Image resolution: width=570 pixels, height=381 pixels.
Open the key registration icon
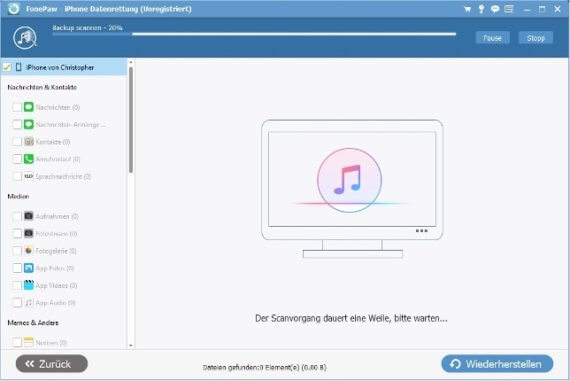coord(481,9)
